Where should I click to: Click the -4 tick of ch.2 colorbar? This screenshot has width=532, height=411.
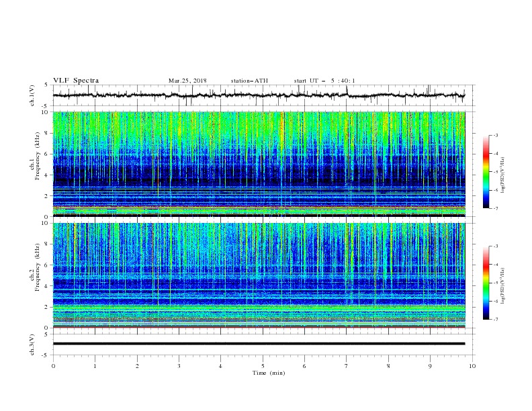(496, 265)
